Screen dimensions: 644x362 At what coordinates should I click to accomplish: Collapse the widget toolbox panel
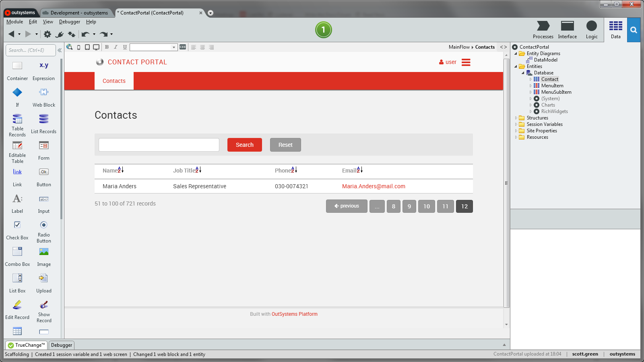coord(60,50)
